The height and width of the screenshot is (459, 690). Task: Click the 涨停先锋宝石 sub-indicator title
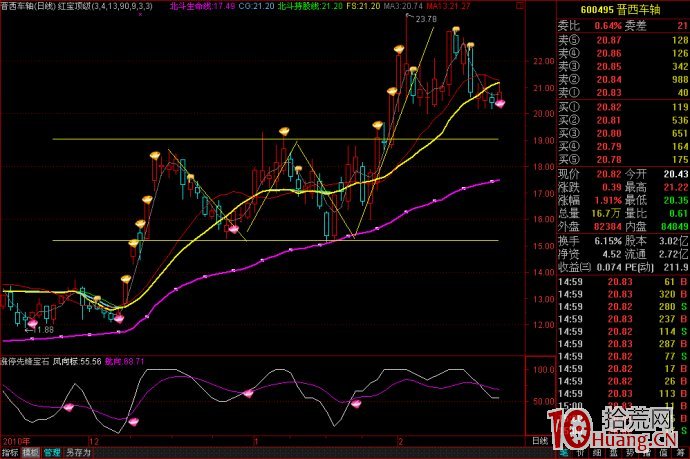point(25,362)
